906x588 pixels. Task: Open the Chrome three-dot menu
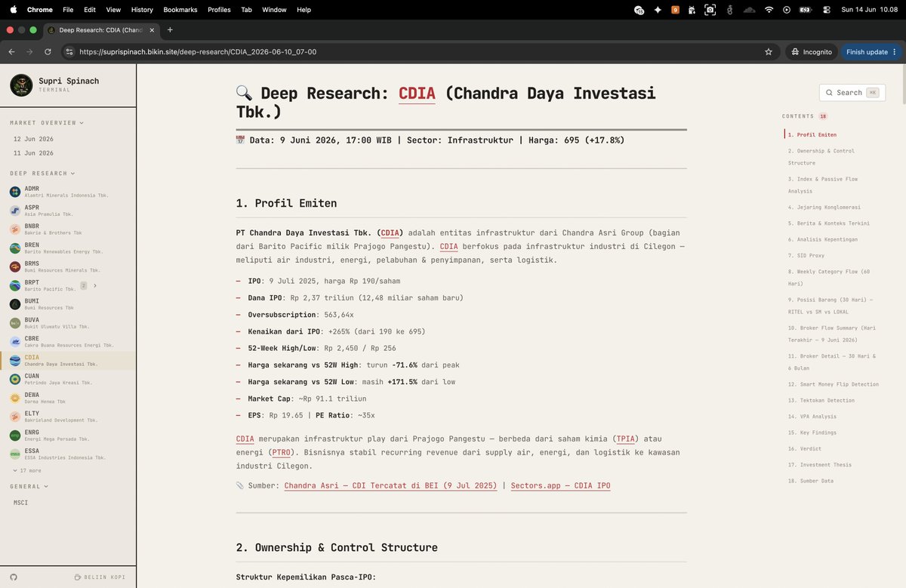pos(895,52)
